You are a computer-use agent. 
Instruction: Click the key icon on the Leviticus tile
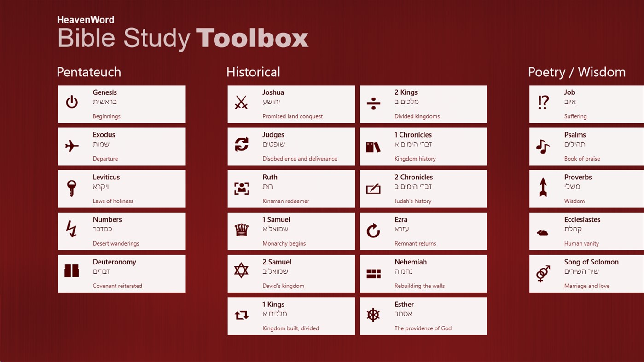[72, 186]
